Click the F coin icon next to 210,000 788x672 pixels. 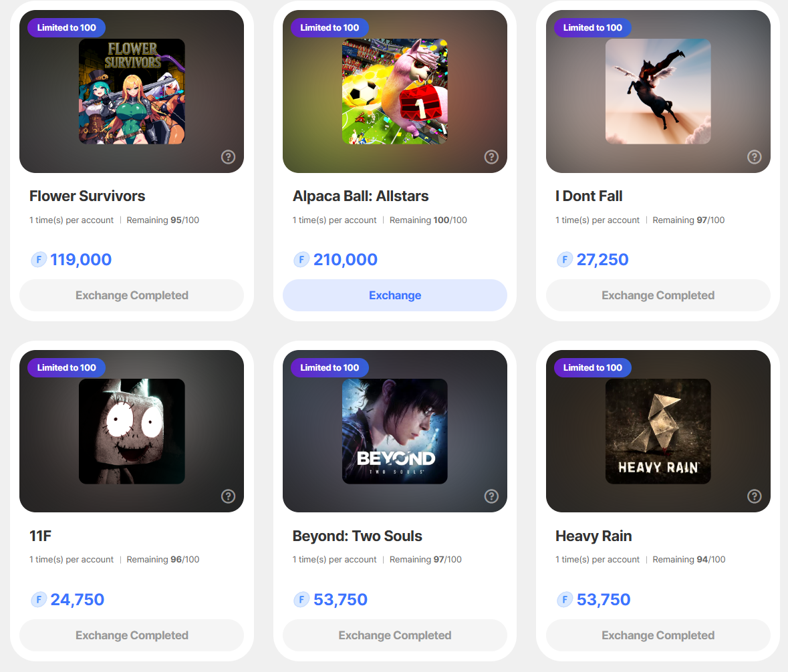pyautogui.click(x=301, y=260)
